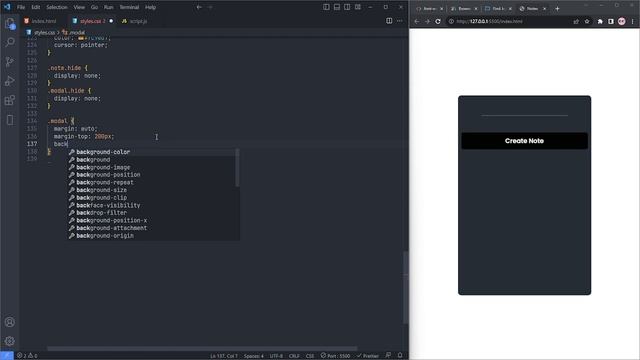Image resolution: width=640 pixels, height=360 pixels.
Task: Open the Extensions view in activity bar
Action: [x=10, y=100]
